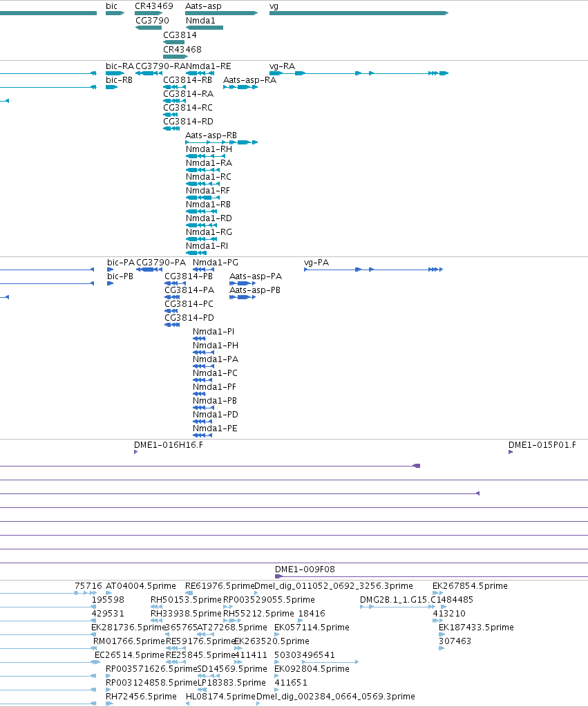Select protein Nmda1-PI
Screen dimensions: 588x707
coord(199,339)
